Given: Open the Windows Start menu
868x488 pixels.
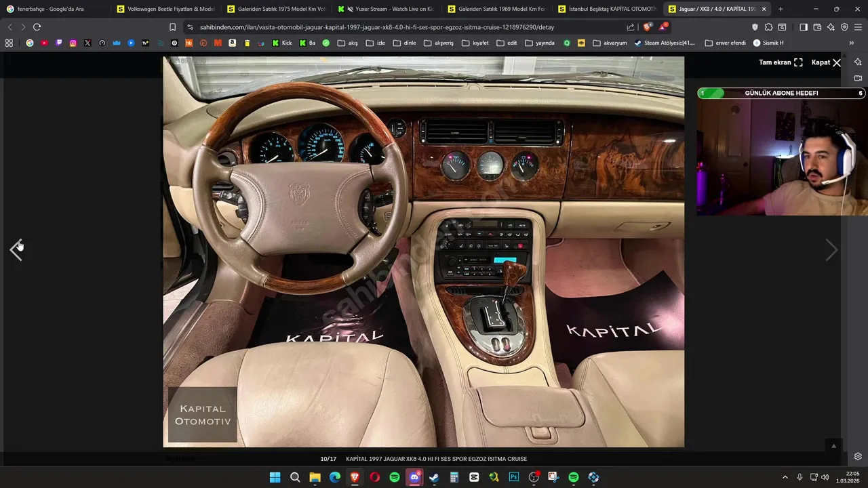Looking at the screenshot, I should (x=275, y=477).
